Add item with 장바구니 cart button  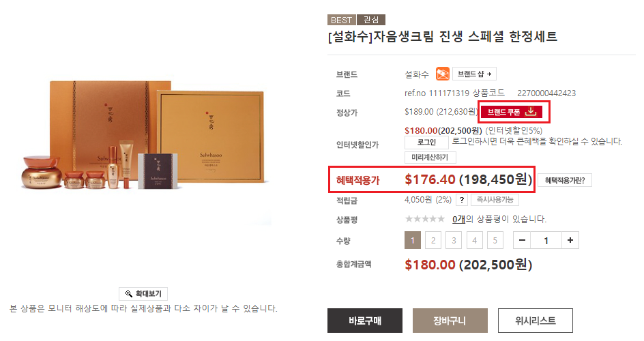tap(450, 321)
